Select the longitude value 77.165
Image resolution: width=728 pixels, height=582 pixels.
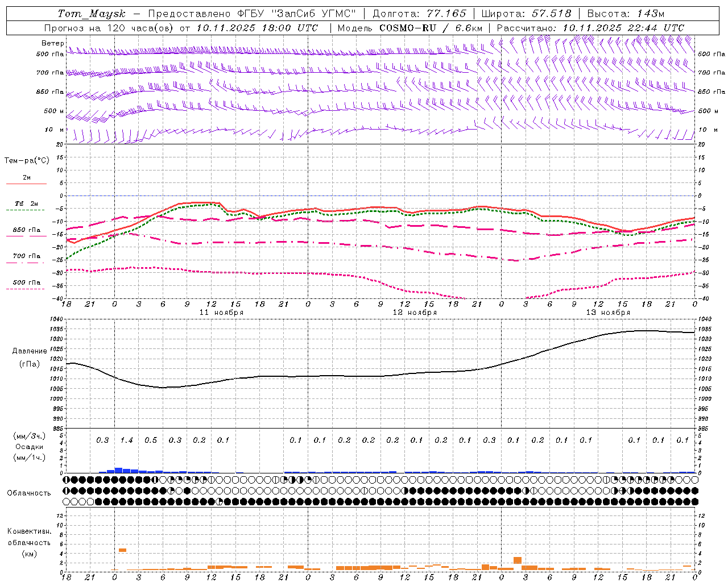pos(446,14)
